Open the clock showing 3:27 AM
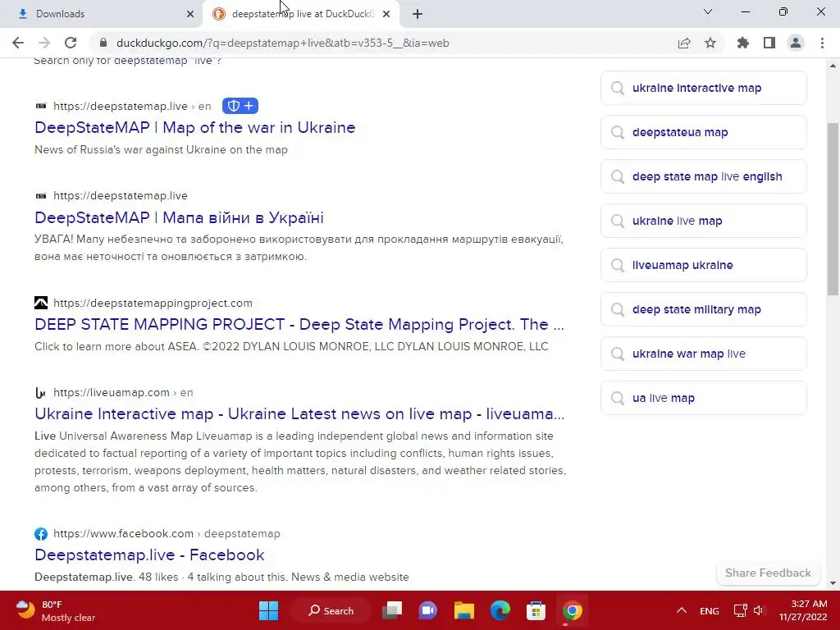Screen dimensions: 840x630 [x=802, y=610]
